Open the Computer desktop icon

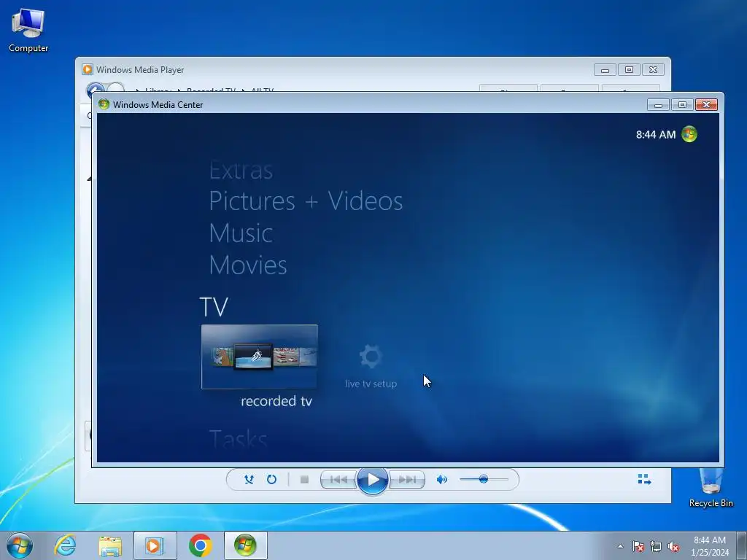[28, 30]
